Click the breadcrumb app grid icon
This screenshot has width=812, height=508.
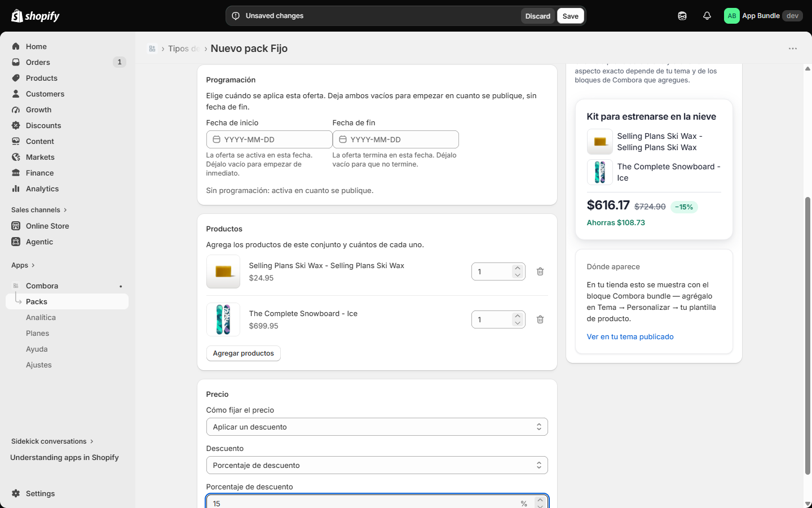pos(152,49)
